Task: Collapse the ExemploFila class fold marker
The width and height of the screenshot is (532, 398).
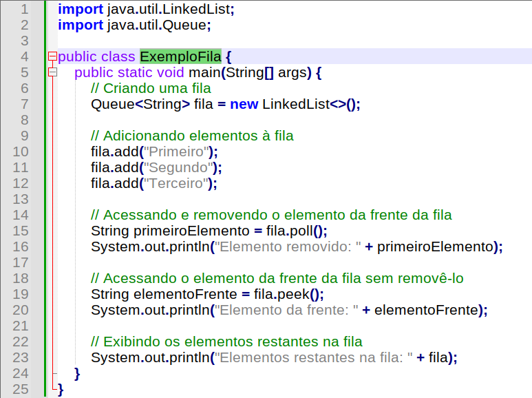Action: (x=52, y=56)
